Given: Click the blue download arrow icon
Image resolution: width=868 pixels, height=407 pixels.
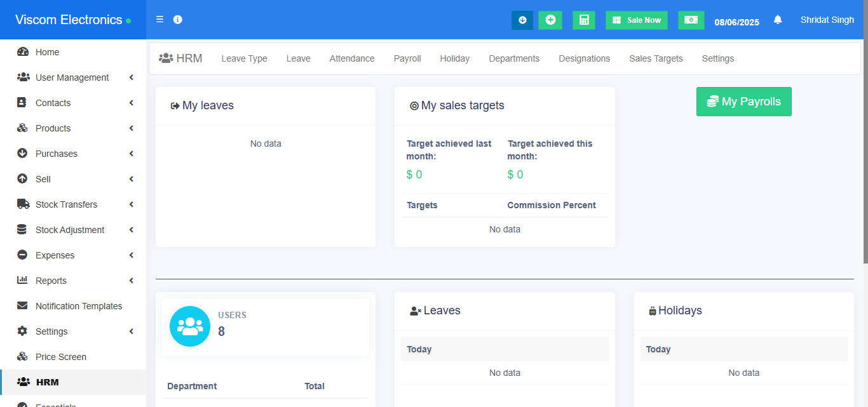Looking at the screenshot, I should tap(522, 20).
